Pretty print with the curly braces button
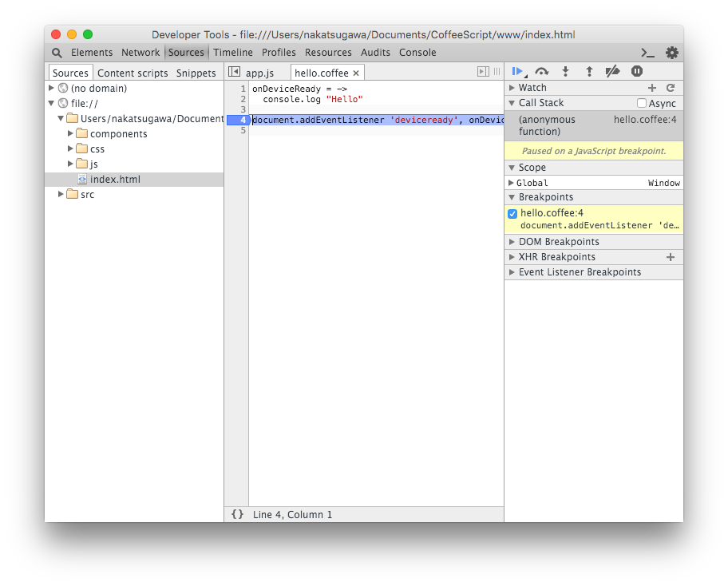728x586 pixels. (237, 514)
